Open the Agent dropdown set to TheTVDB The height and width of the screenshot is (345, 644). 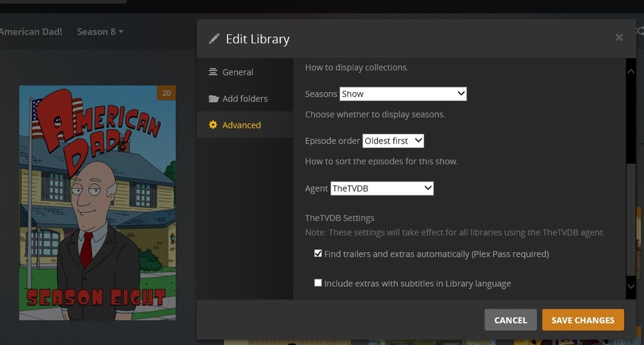point(382,188)
